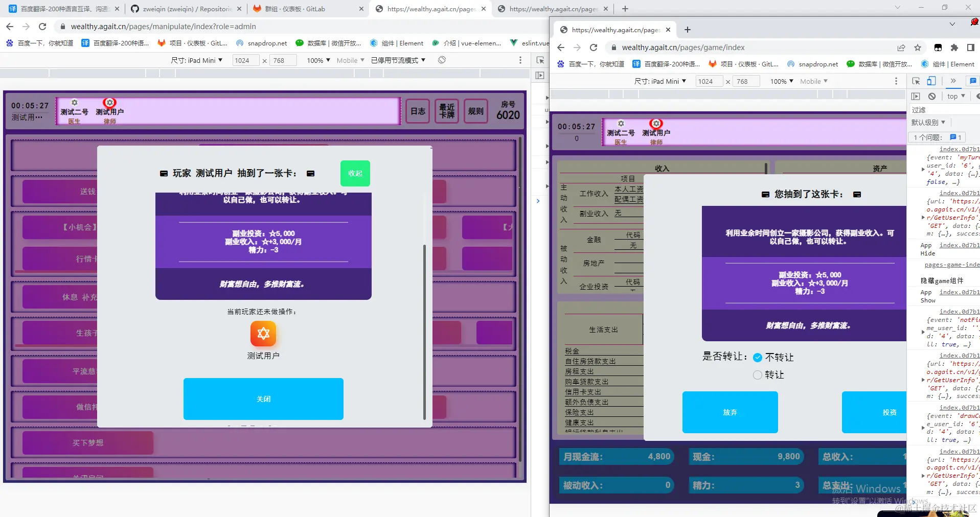Click the 投资 button
This screenshot has height=517, width=980.
click(x=875, y=412)
